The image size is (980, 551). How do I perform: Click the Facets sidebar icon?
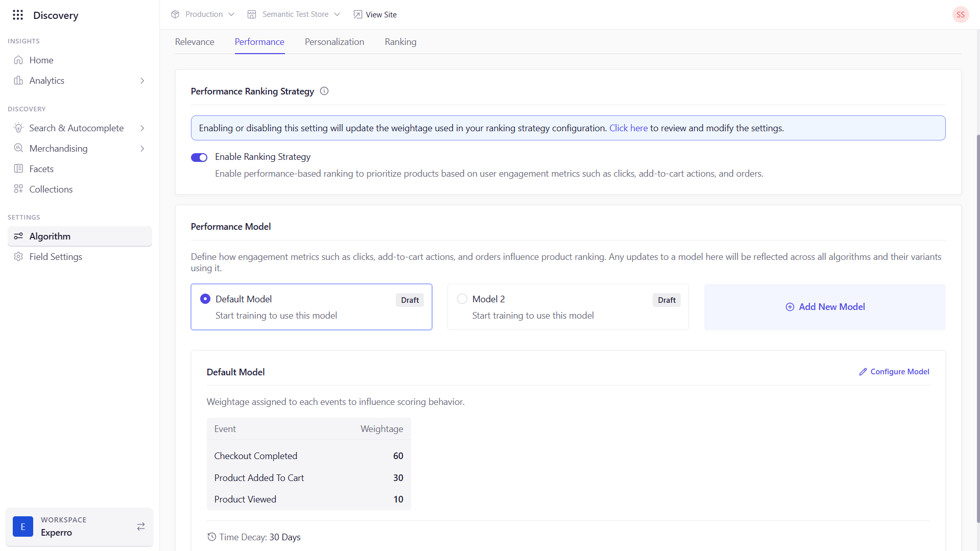tap(18, 169)
